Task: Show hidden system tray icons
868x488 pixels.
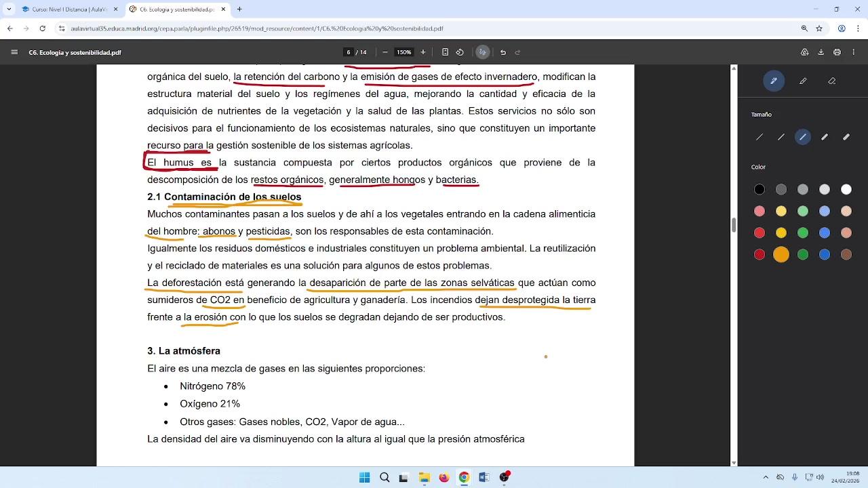Action: click(766, 477)
